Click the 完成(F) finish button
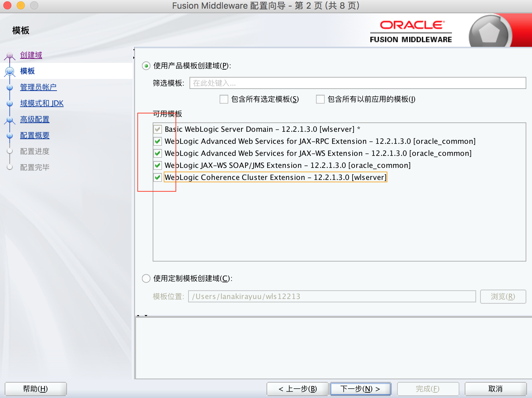Image resolution: width=532 pixels, height=398 pixels. (x=428, y=389)
